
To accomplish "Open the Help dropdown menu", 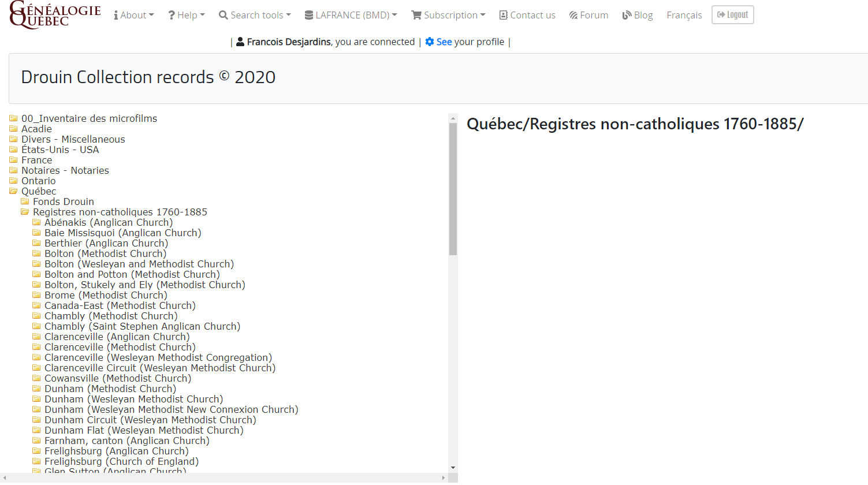I will point(187,15).
